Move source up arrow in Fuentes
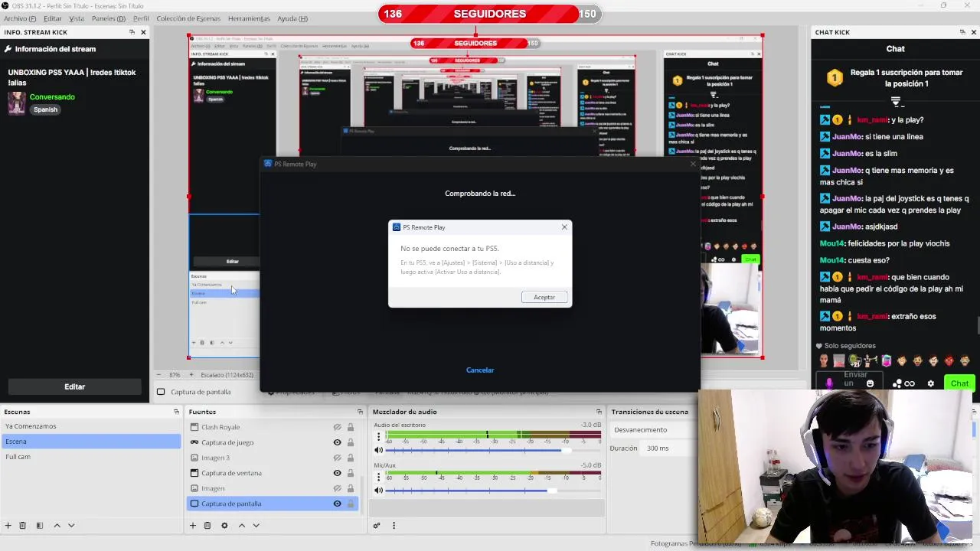This screenshot has height=551, width=980. coord(242,526)
